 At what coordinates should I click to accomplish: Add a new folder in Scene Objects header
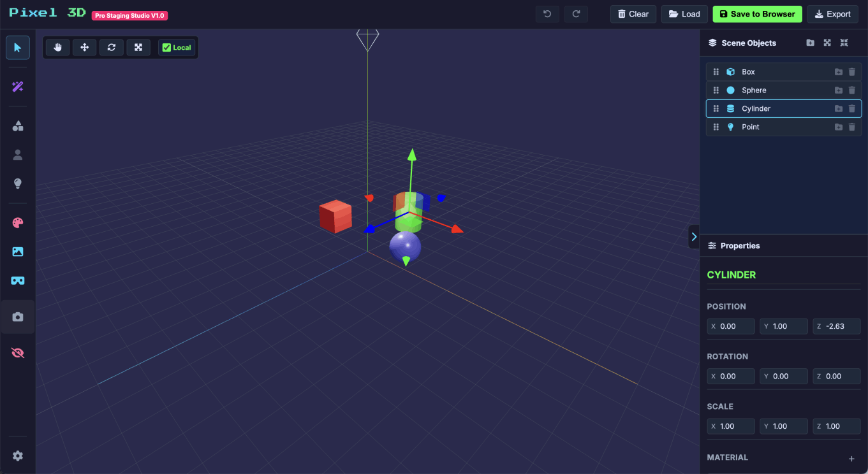pyautogui.click(x=810, y=43)
